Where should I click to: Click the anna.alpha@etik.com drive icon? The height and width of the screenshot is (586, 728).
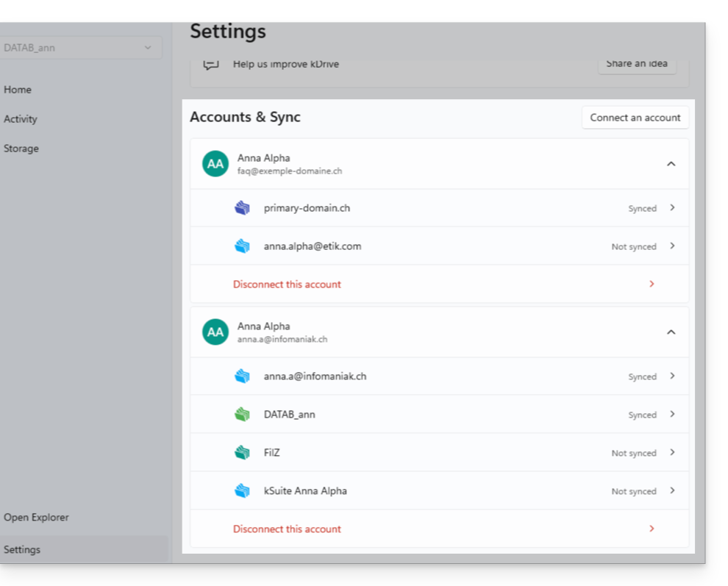pyautogui.click(x=242, y=246)
